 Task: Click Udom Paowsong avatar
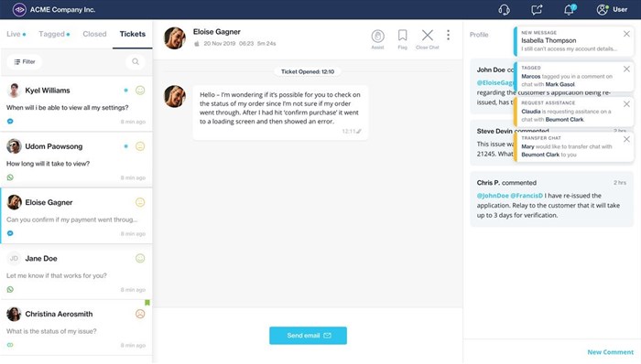point(14,146)
